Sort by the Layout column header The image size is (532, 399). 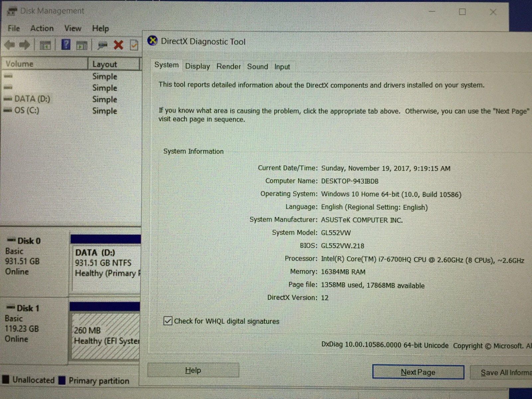(x=114, y=64)
